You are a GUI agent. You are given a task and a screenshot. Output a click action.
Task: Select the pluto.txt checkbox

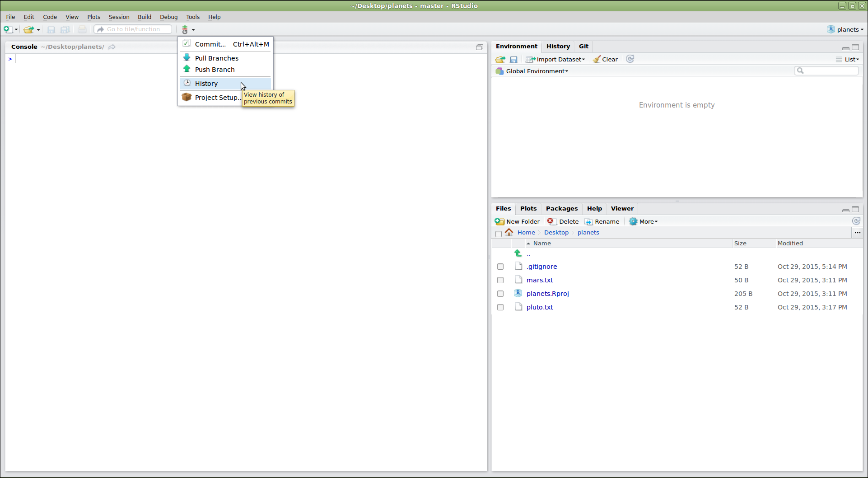click(x=500, y=307)
